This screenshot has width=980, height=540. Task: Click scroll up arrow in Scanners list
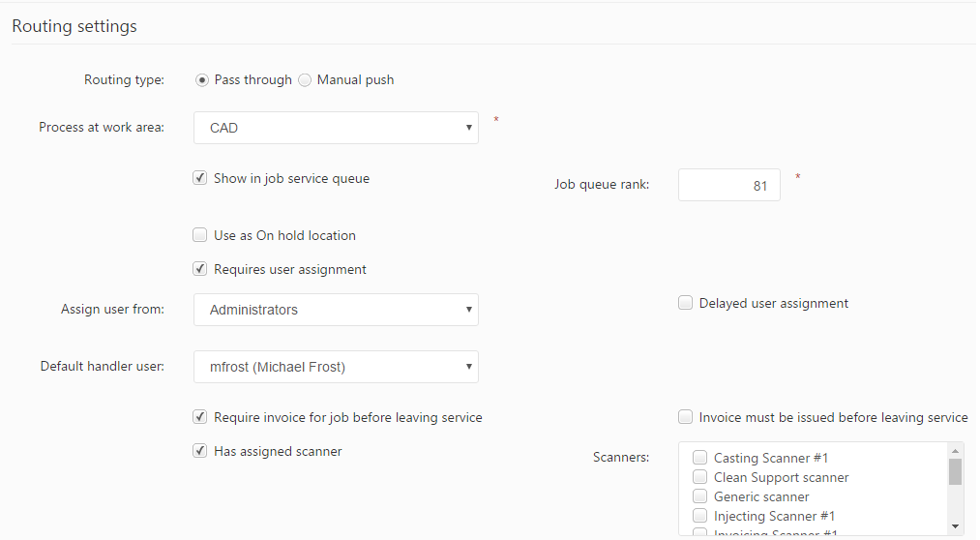(956, 451)
